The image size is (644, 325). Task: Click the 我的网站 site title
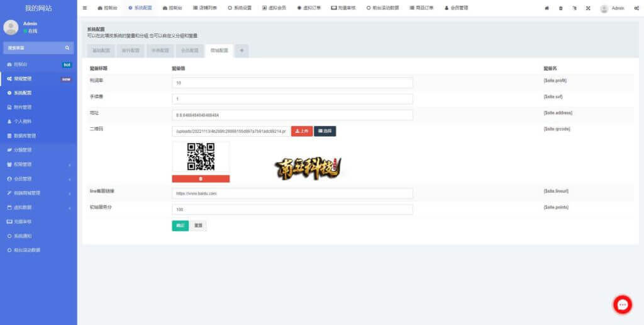pos(38,8)
